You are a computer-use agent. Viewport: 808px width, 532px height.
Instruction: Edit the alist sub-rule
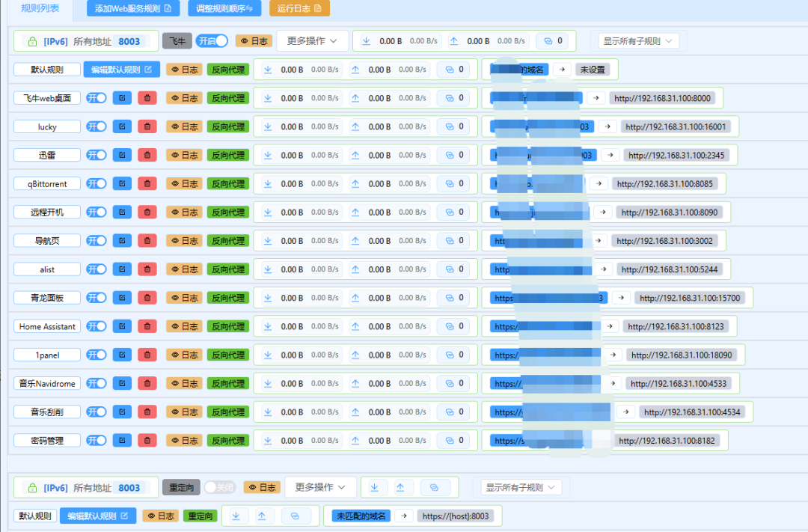(122, 269)
